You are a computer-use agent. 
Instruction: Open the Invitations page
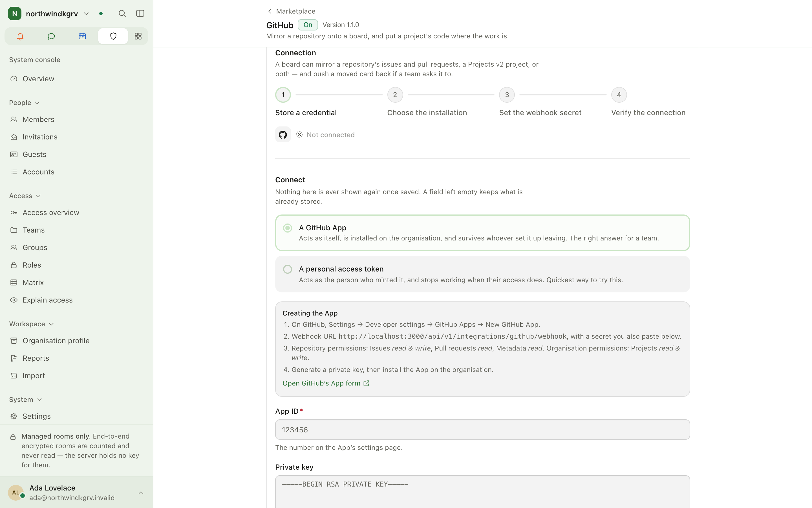pos(76,137)
